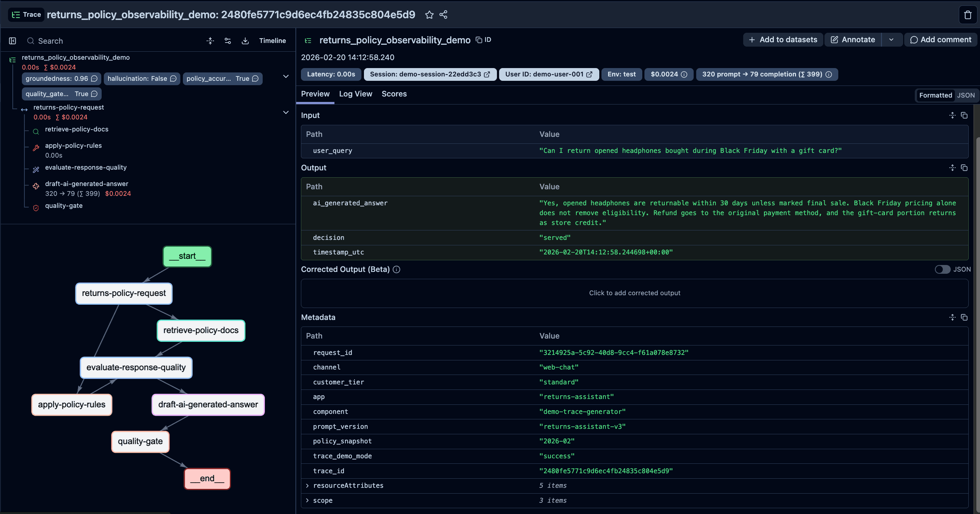Open session link external icon
The width and height of the screenshot is (980, 514).
pyautogui.click(x=487, y=75)
